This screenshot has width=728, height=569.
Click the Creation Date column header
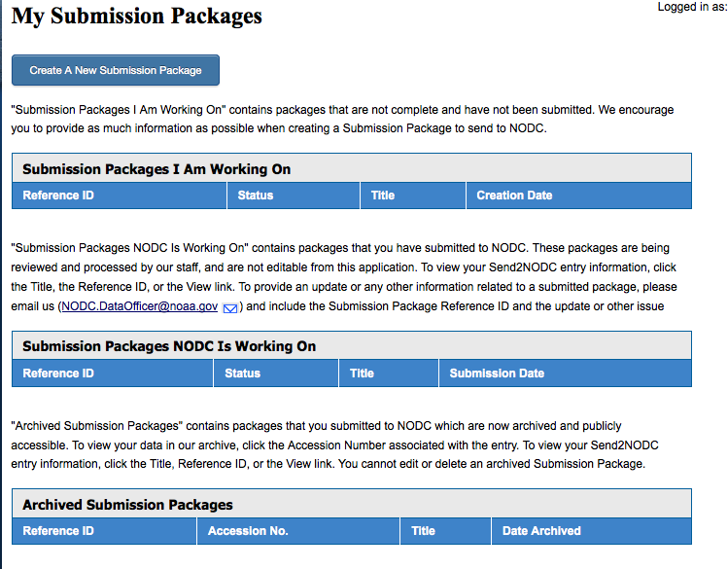point(514,196)
